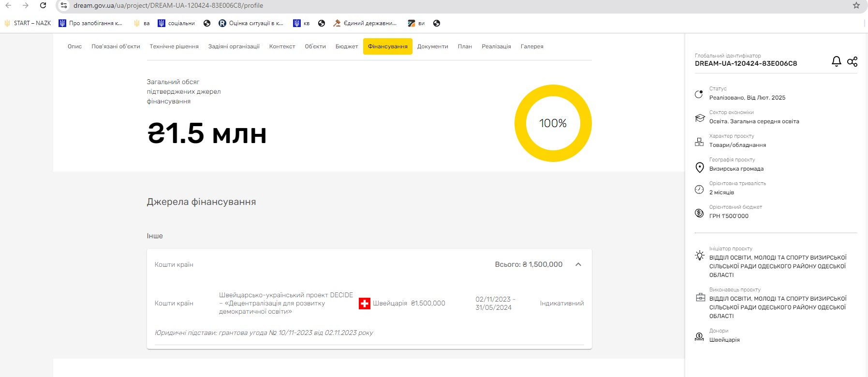Click the project initiator organization name
Viewport: 868px width, 377px height.
[777, 266]
